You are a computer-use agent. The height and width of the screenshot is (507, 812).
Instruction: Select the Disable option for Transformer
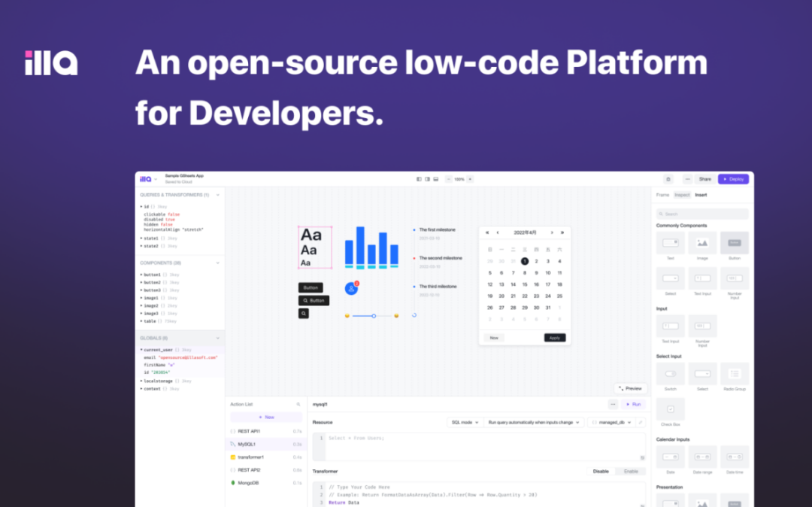coord(601,471)
